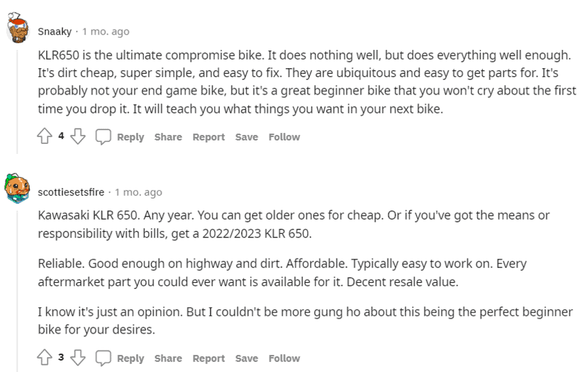Follow Snaaky's comment thread
Screen dimensions: 588x372
[285, 137]
